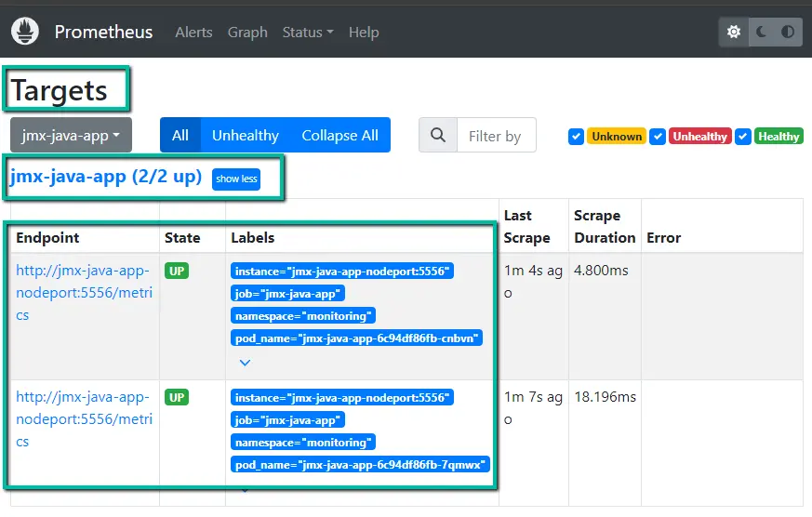Switch to the light theme sun icon
The height and width of the screenshot is (517, 812).
pyautogui.click(x=734, y=32)
